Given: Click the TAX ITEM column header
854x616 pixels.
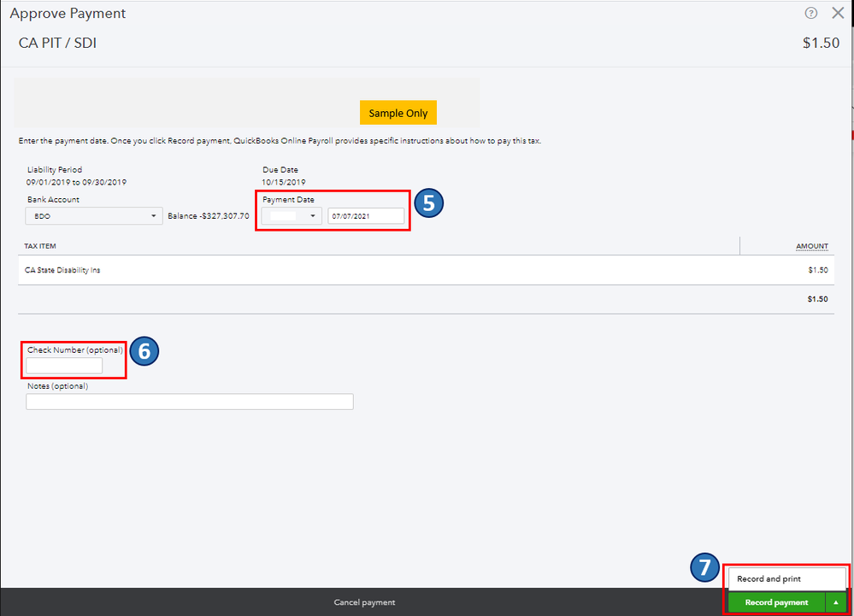Looking at the screenshot, I should click(40, 246).
